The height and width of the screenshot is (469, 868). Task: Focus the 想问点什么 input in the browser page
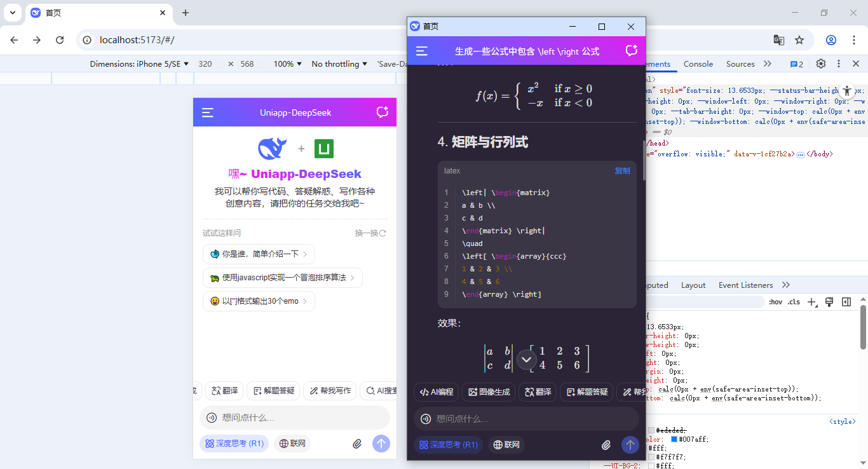[x=295, y=418]
